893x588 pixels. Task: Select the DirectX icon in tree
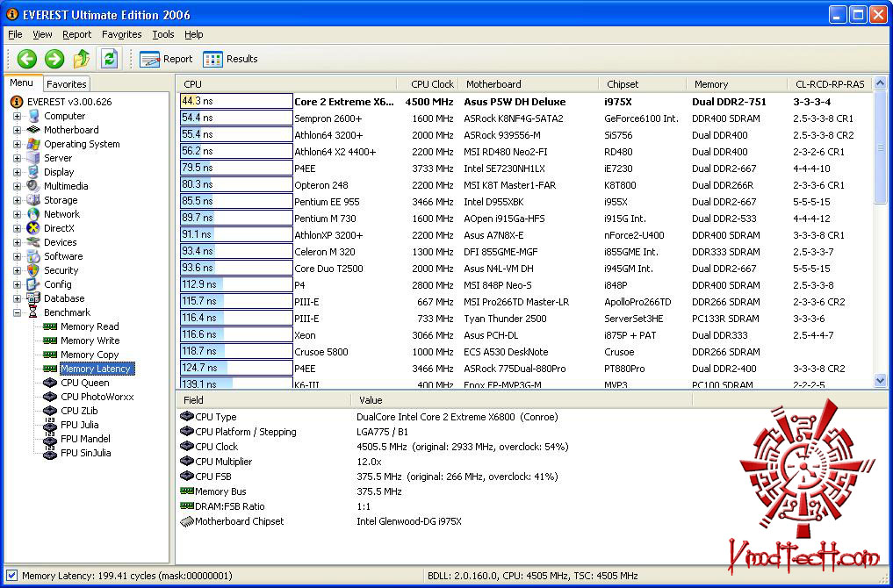tap(33, 228)
